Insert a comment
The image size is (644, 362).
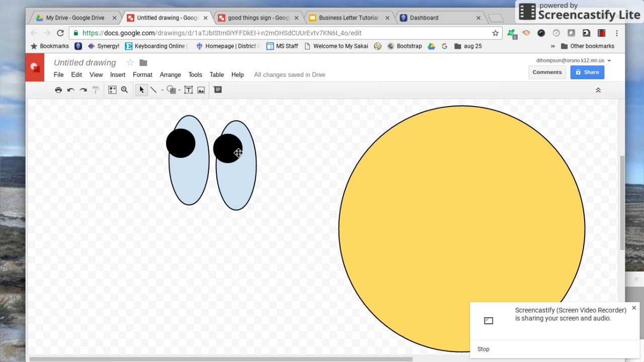[217, 89]
